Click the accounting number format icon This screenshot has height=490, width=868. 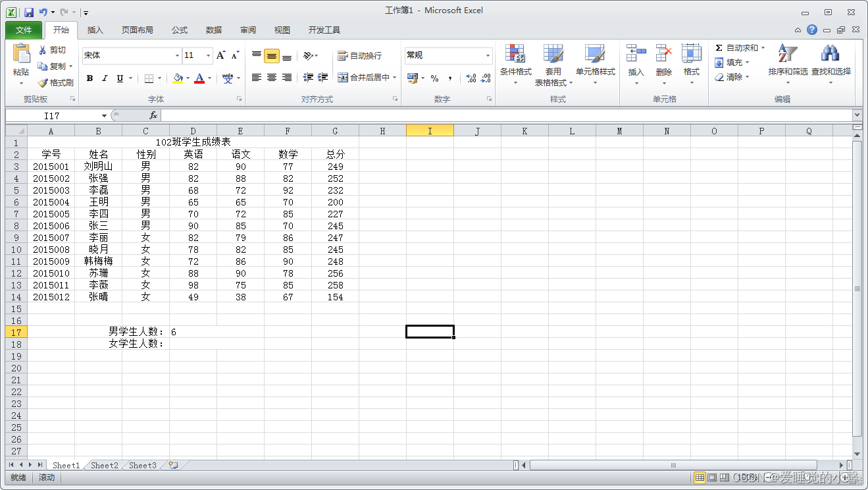(413, 78)
